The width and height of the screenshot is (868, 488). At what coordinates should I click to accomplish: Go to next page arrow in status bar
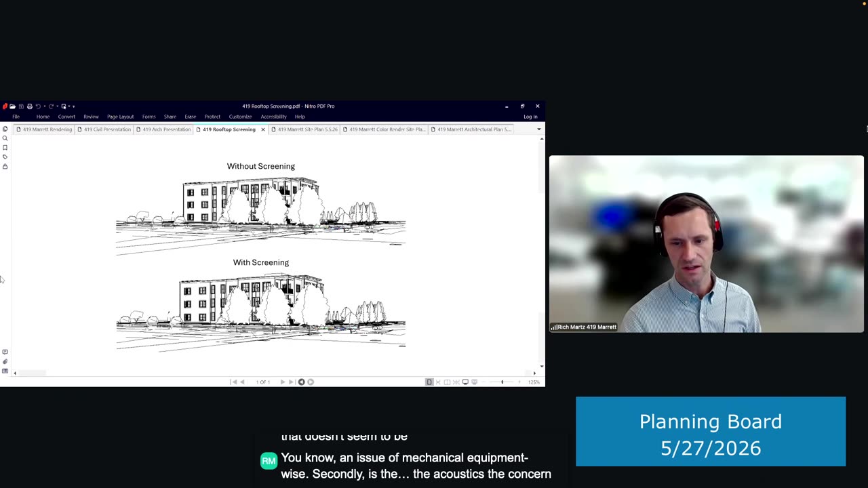point(283,382)
